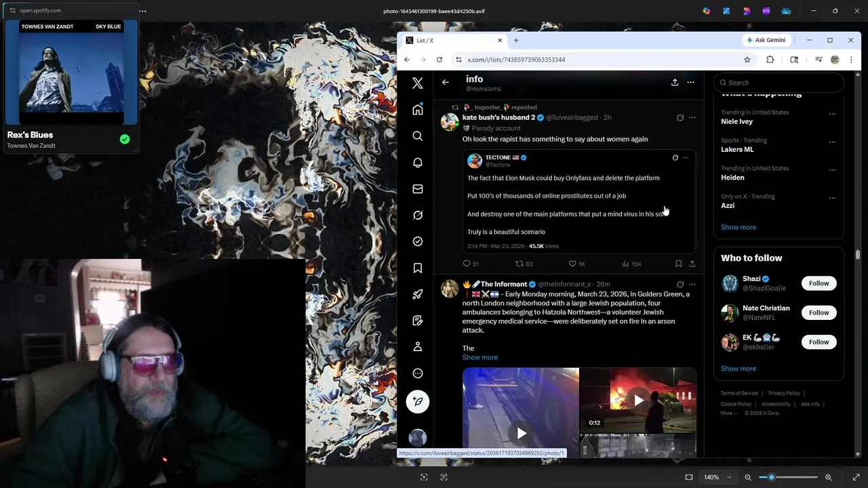Open the X home feed icon
Image resolution: width=868 pixels, height=488 pixels.
click(418, 110)
